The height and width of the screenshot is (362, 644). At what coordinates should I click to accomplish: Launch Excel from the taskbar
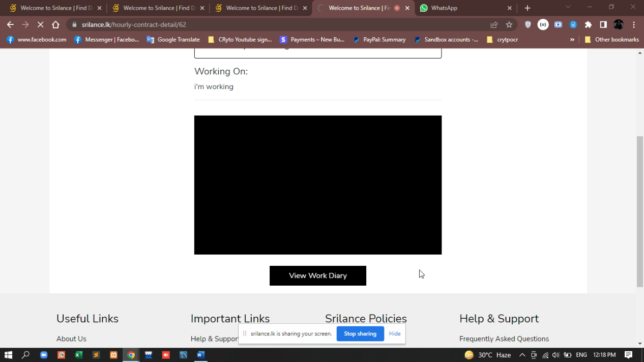(x=78, y=355)
